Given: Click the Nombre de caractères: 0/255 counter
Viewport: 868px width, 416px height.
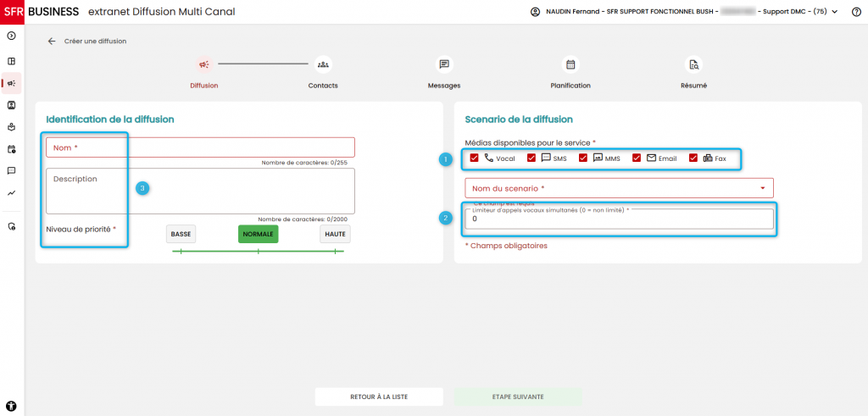Looking at the screenshot, I should coord(305,163).
